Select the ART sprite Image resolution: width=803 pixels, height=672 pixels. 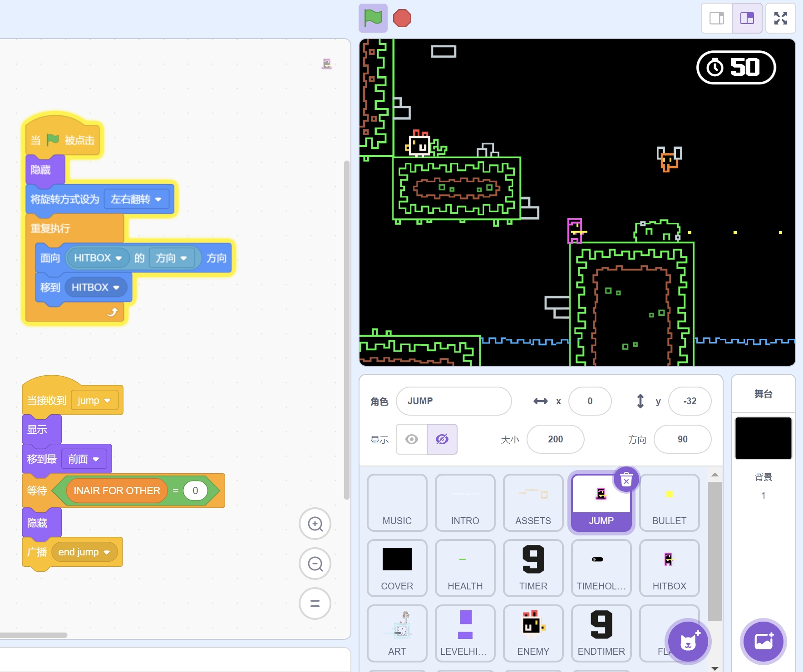click(x=397, y=633)
